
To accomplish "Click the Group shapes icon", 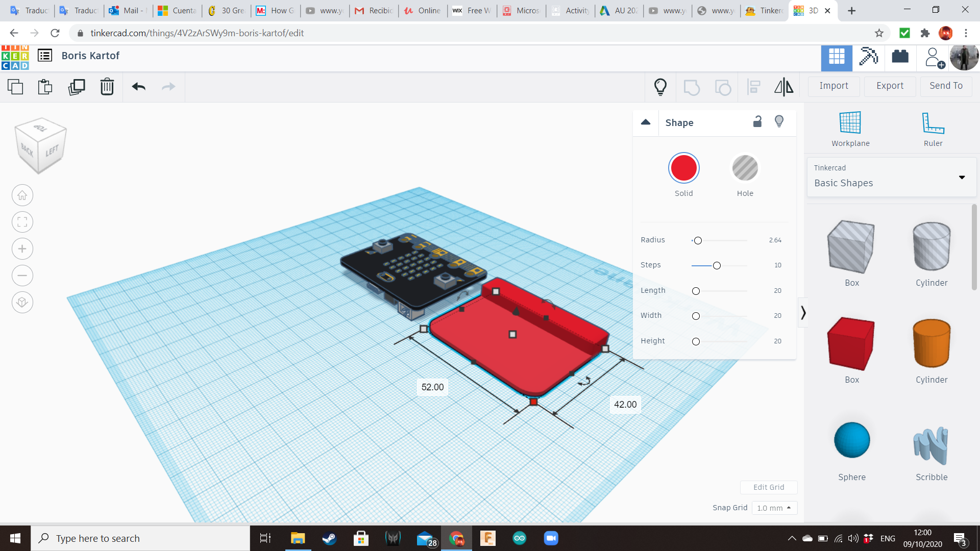I will coord(692,87).
